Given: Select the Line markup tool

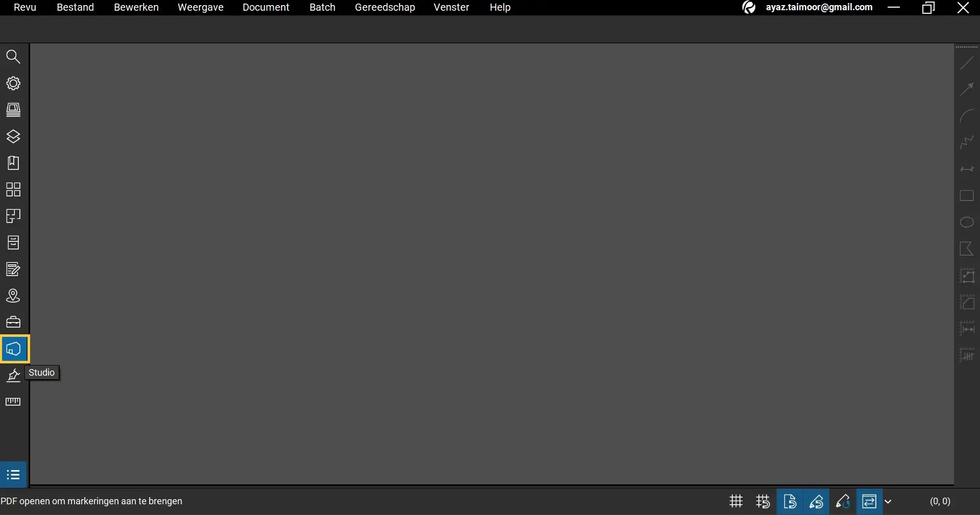Looking at the screenshot, I should click(967, 63).
